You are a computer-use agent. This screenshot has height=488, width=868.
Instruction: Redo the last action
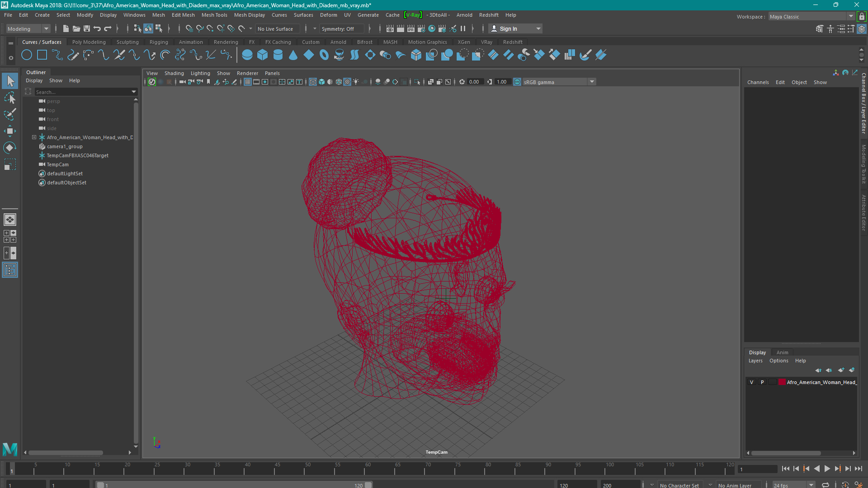pyautogui.click(x=108, y=28)
